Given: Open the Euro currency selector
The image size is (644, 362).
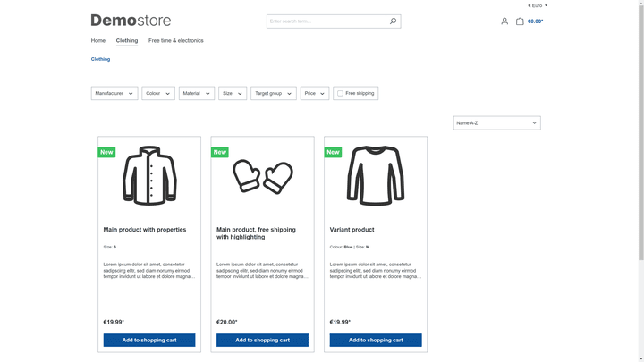Looking at the screenshot, I should (x=538, y=5).
